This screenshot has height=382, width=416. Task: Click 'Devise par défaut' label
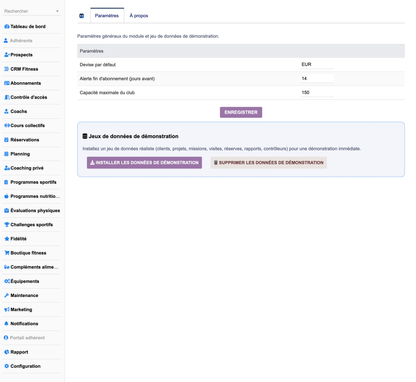coord(98,65)
